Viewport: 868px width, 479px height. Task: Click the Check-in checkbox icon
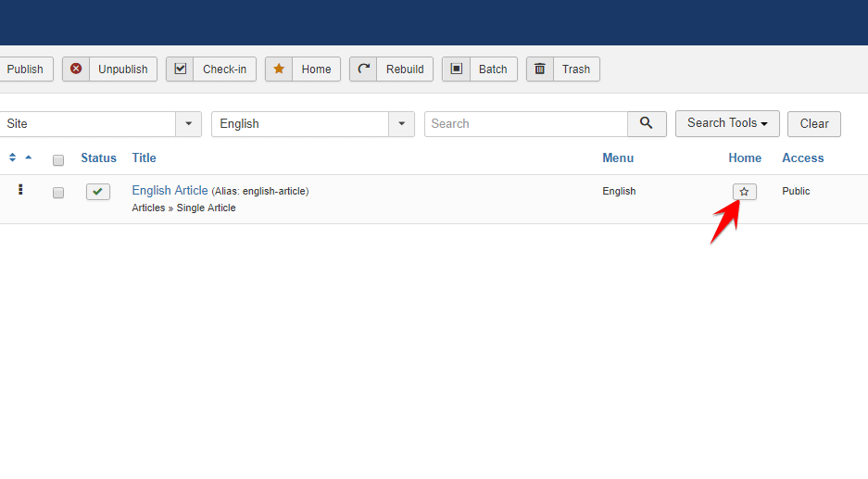pyautogui.click(x=180, y=69)
